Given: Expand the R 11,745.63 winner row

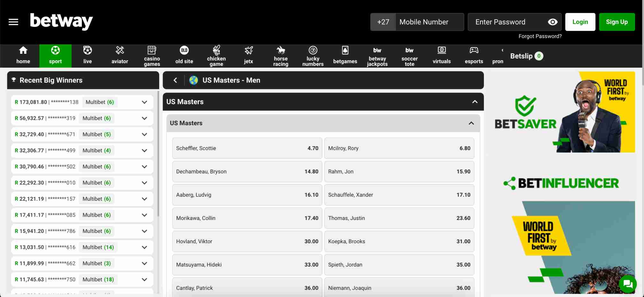Looking at the screenshot, I should [x=144, y=280].
